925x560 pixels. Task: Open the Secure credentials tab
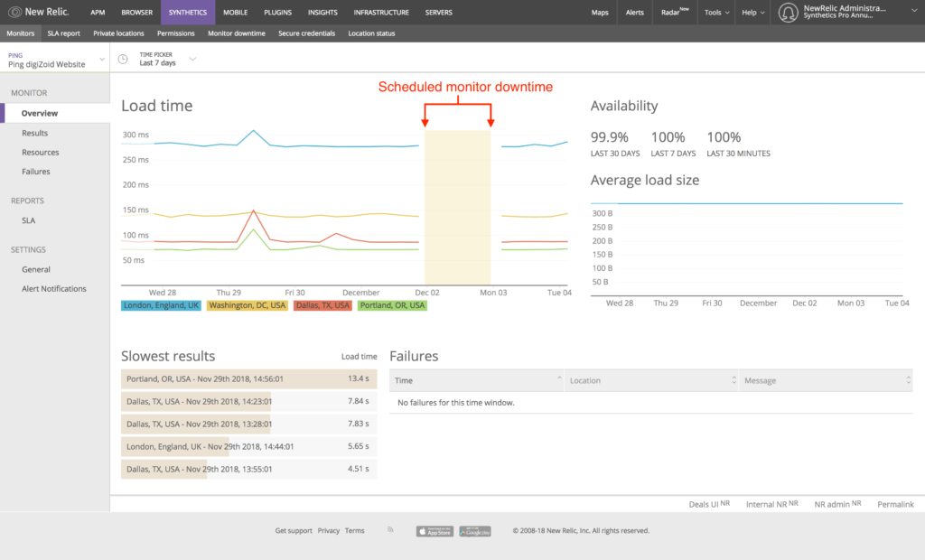[x=307, y=33]
